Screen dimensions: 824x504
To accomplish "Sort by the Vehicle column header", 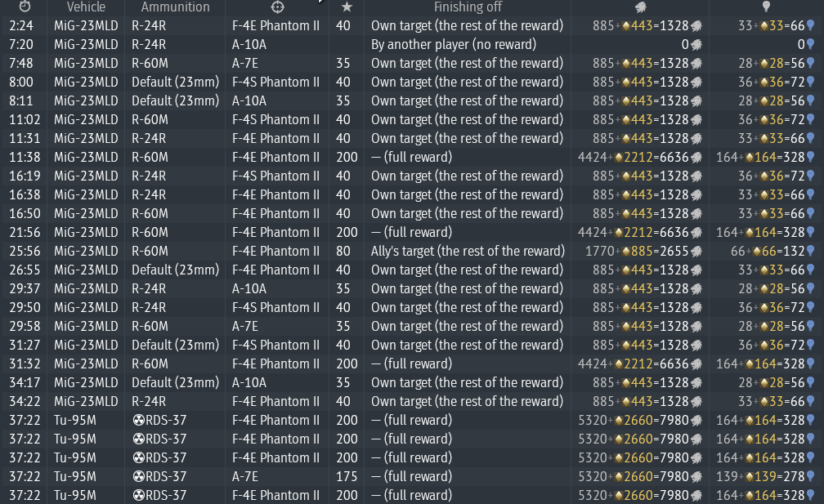I will 80,7.
